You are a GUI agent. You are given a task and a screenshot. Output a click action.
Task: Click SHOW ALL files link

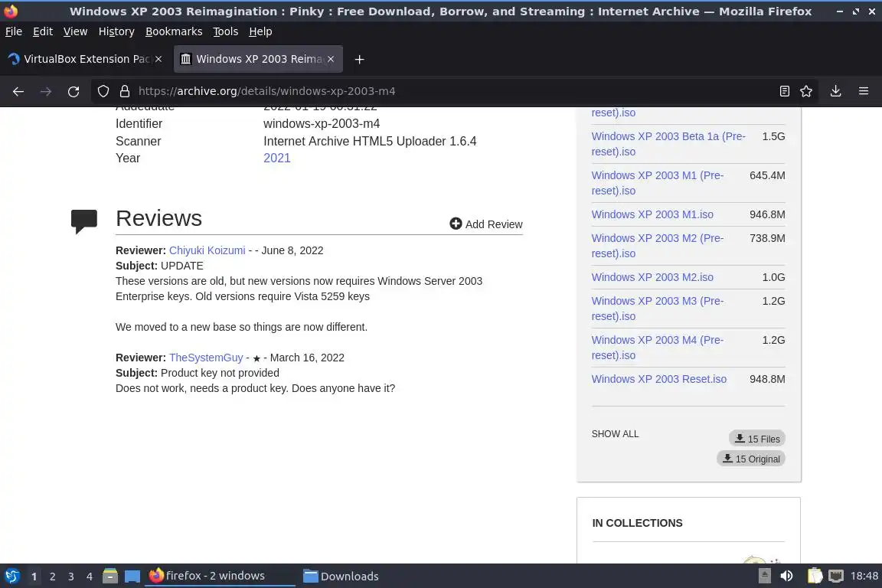(615, 434)
